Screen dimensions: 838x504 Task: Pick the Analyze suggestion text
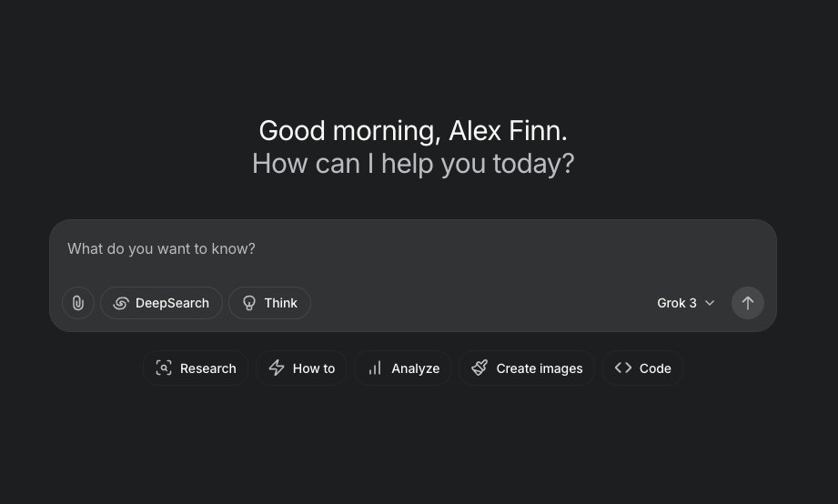415,368
